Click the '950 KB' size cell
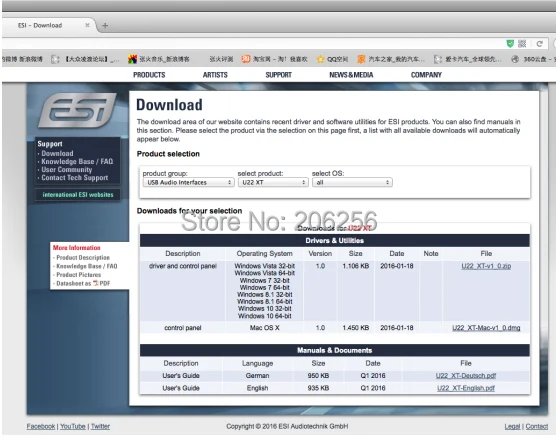 318,376
